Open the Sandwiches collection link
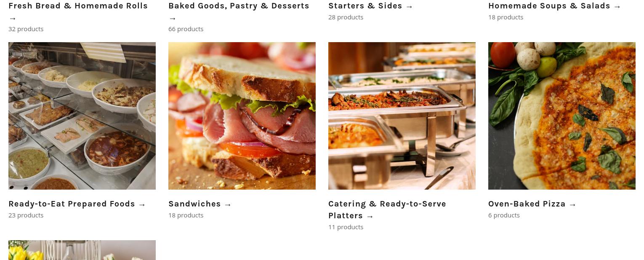The image size is (644, 260). [194, 204]
